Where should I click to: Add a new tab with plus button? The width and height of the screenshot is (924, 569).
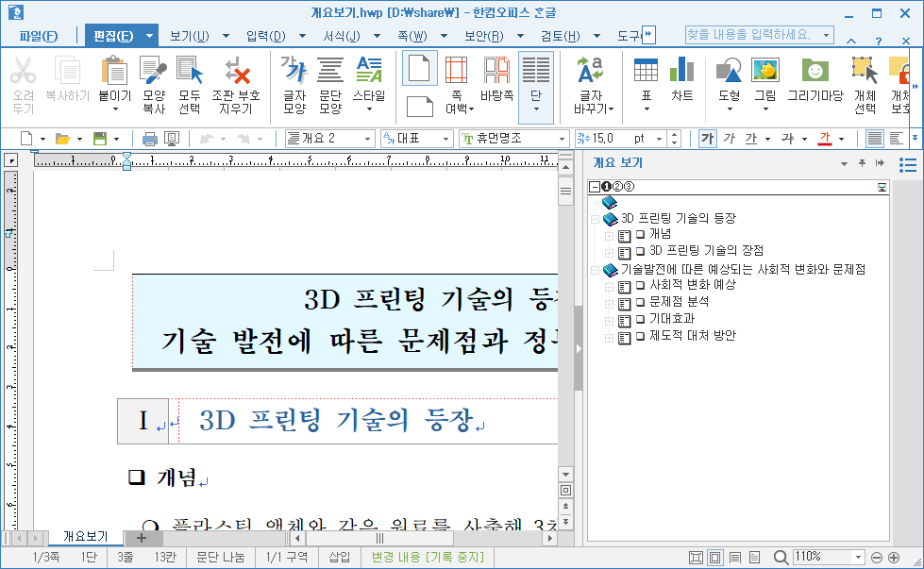[141, 537]
